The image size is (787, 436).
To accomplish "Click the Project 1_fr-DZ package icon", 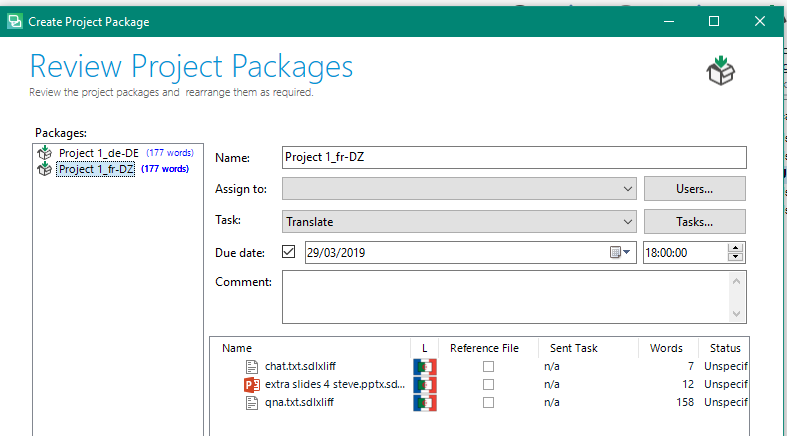I will pos(45,169).
